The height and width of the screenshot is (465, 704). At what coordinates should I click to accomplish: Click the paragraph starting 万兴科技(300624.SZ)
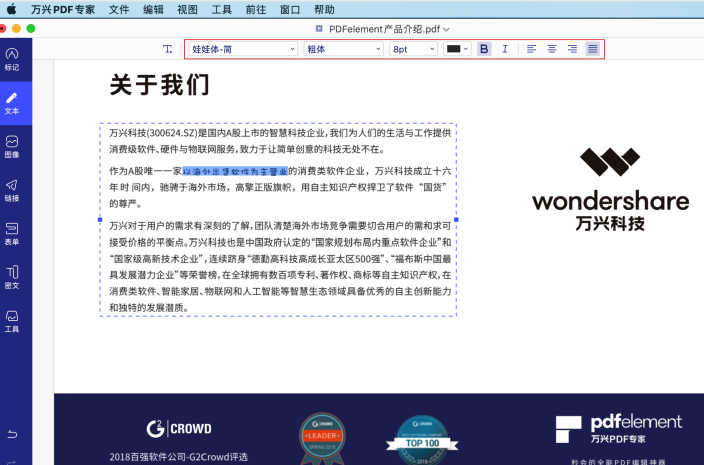(280, 141)
